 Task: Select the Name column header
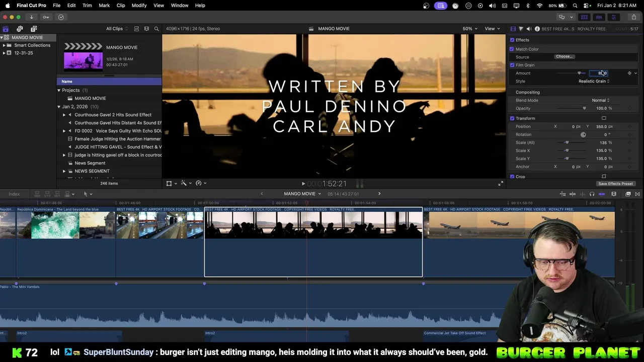(x=109, y=81)
